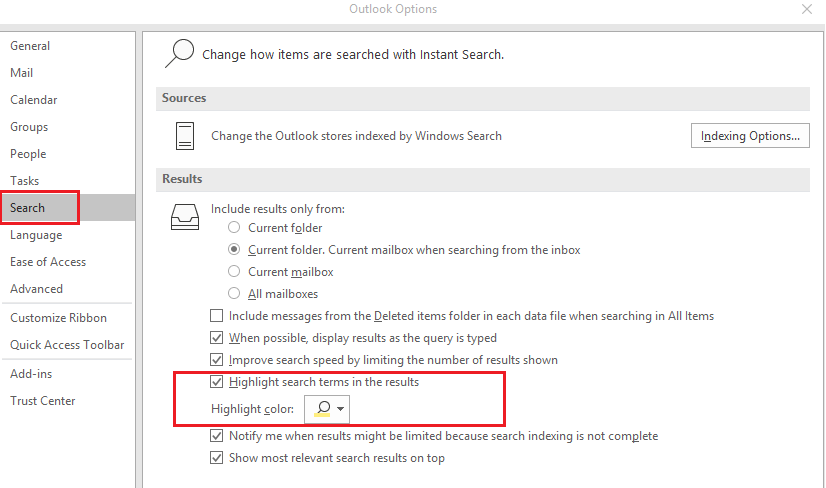
Task: Toggle notify when search indexing is incomplete
Action: (x=217, y=436)
